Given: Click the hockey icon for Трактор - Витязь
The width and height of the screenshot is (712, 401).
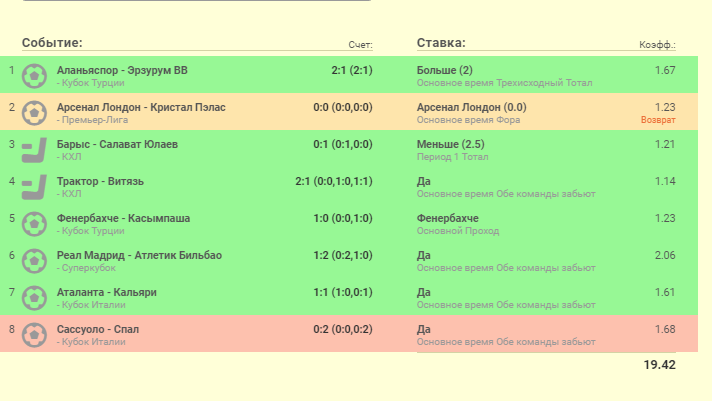Looking at the screenshot, I should tap(35, 187).
